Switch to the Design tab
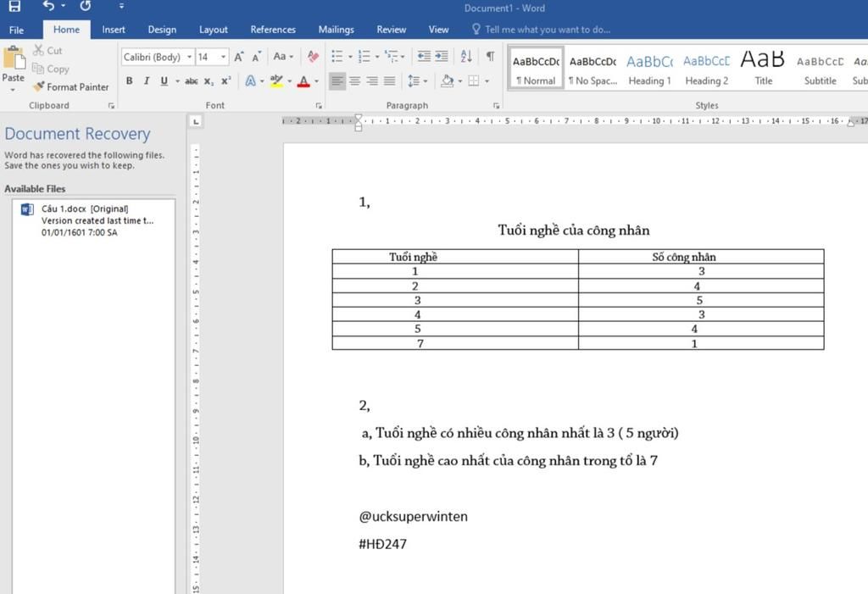This screenshot has width=868, height=594. (162, 30)
